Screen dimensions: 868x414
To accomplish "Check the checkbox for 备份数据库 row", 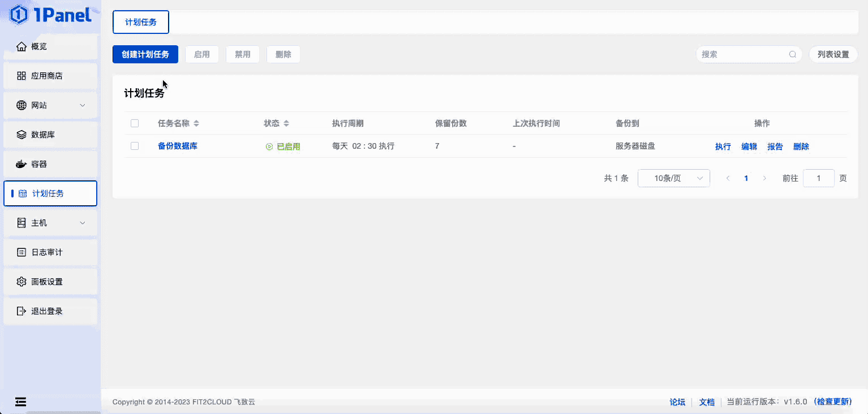I will coord(134,145).
